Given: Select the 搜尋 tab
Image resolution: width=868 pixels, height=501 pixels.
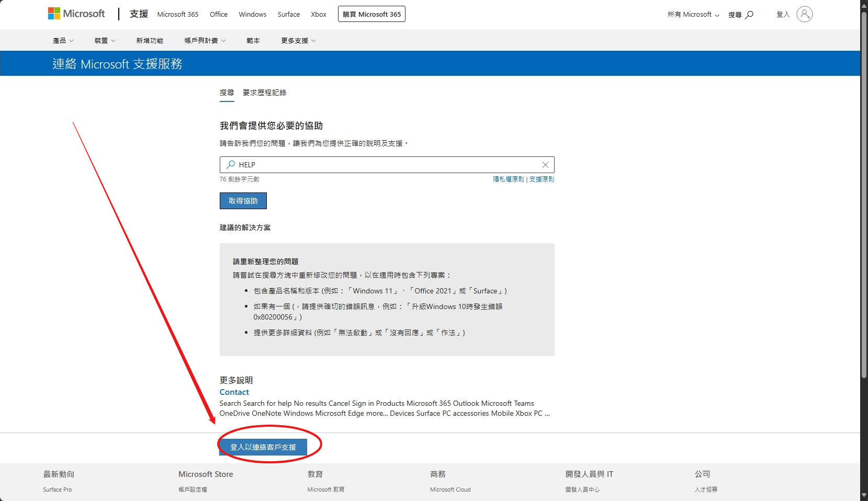Looking at the screenshot, I should tap(227, 93).
